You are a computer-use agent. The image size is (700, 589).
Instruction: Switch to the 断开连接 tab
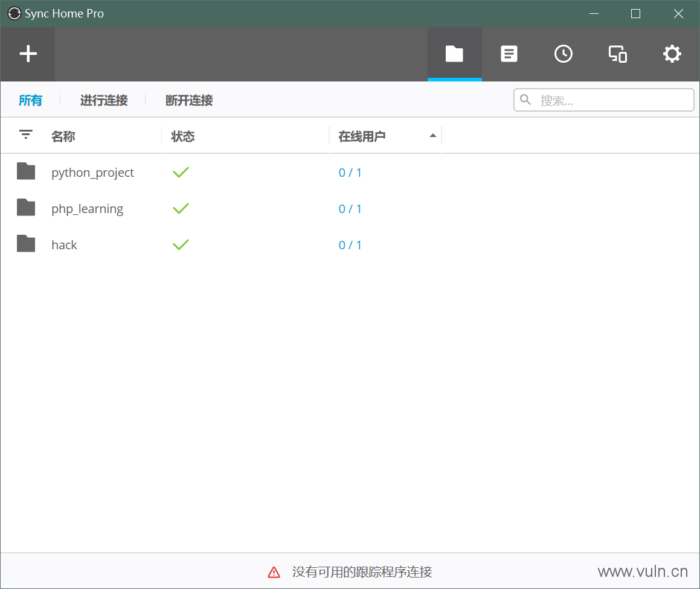tap(189, 100)
